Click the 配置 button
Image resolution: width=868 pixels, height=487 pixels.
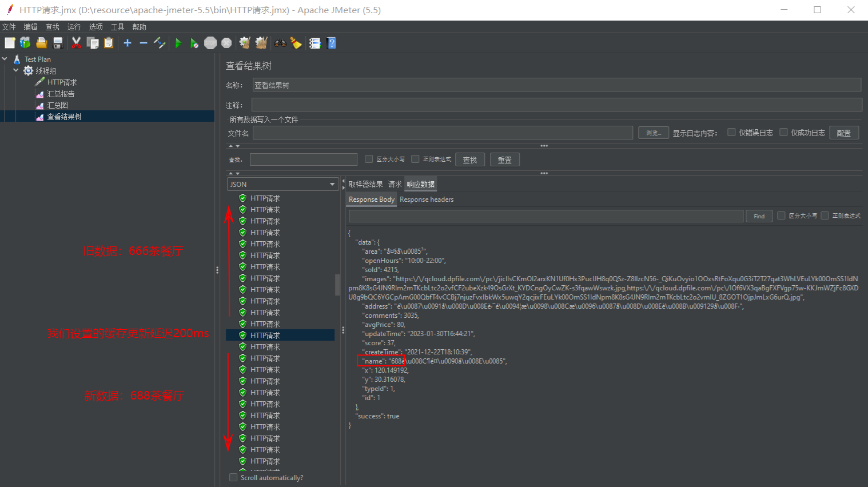[x=844, y=133]
